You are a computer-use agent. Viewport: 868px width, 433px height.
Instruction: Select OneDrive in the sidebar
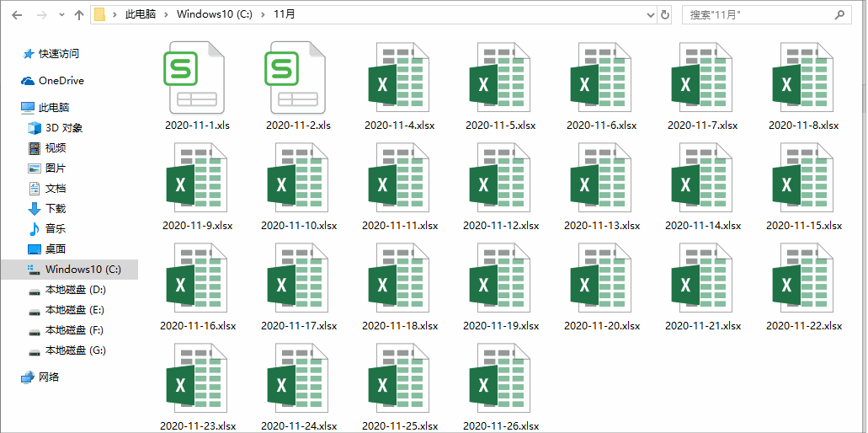52,81
